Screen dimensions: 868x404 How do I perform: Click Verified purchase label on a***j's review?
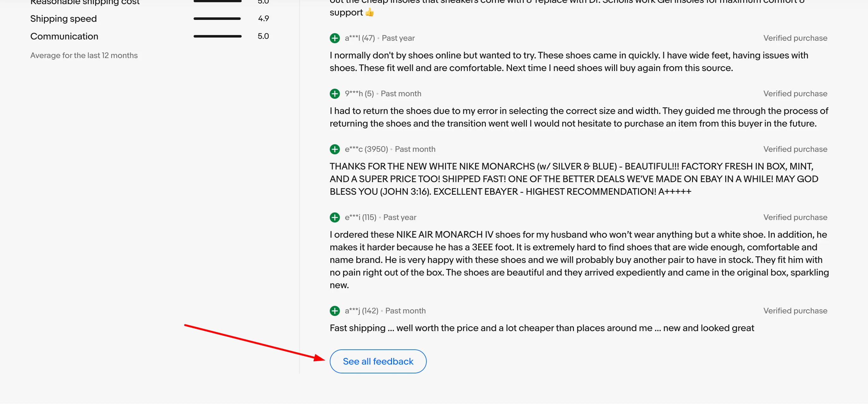[x=795, y=311]
